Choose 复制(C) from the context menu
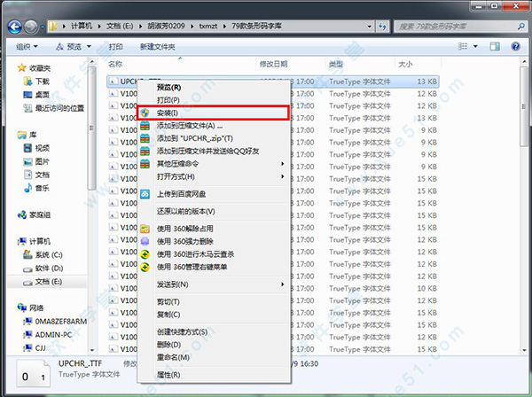 (213, 315)
